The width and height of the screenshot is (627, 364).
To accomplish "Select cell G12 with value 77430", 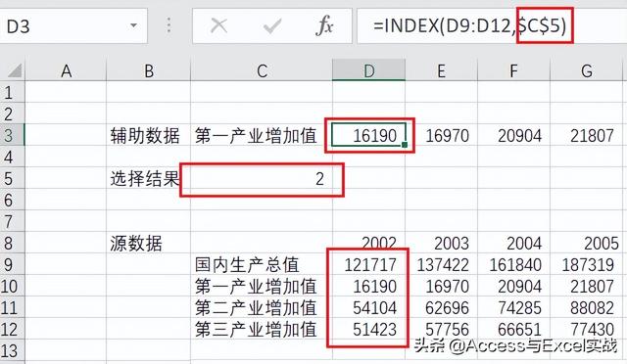I will 587,329.
